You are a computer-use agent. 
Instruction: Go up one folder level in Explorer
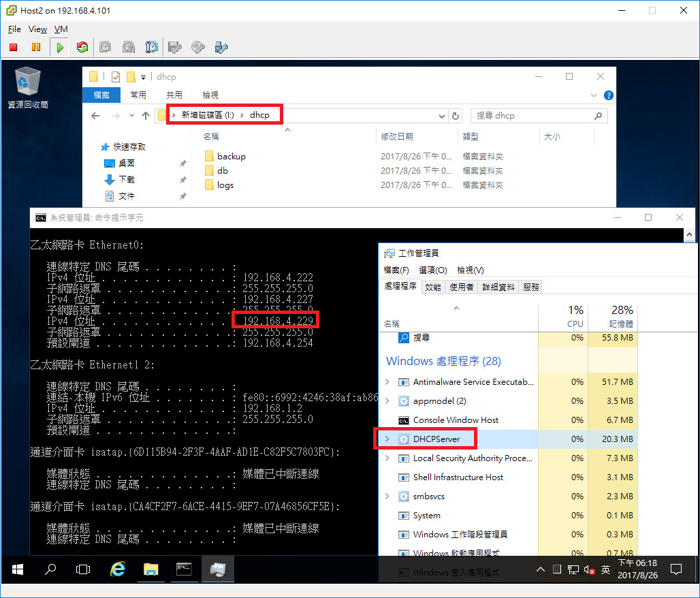click(x=146, y=116)
